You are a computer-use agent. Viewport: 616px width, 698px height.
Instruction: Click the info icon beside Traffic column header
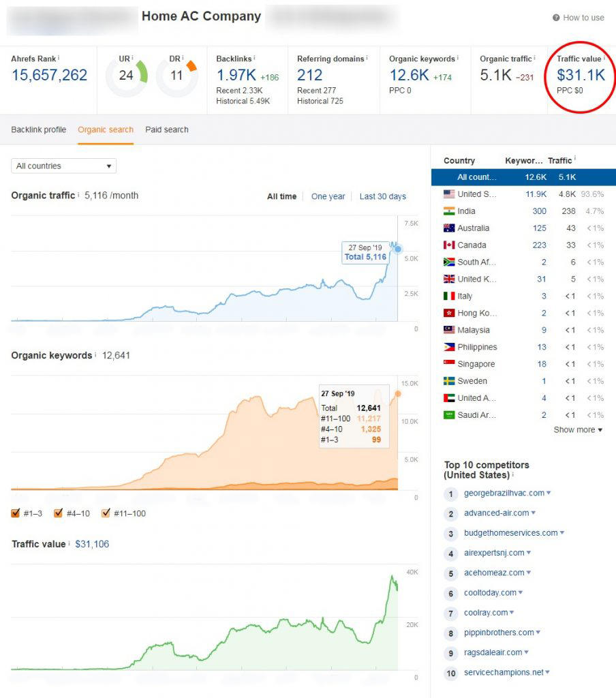(x=574, y=157)
